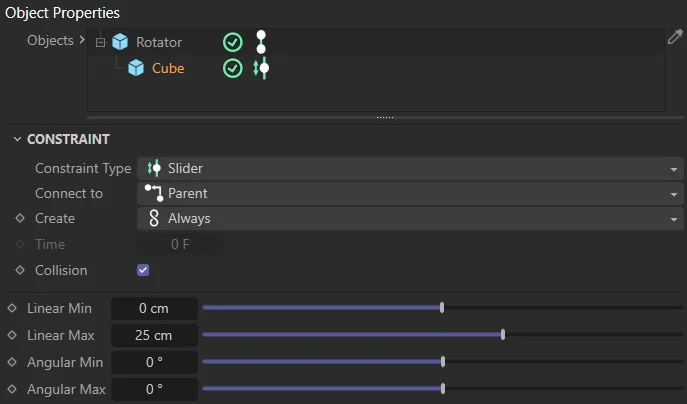The width and height of the screenshot is (687, 404).
Task: Click the Angular Min keyframe diamond
Action: coord(12,362)
